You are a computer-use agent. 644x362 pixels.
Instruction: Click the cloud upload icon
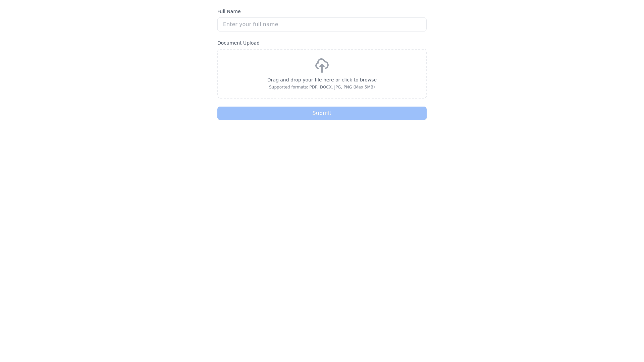322,66
